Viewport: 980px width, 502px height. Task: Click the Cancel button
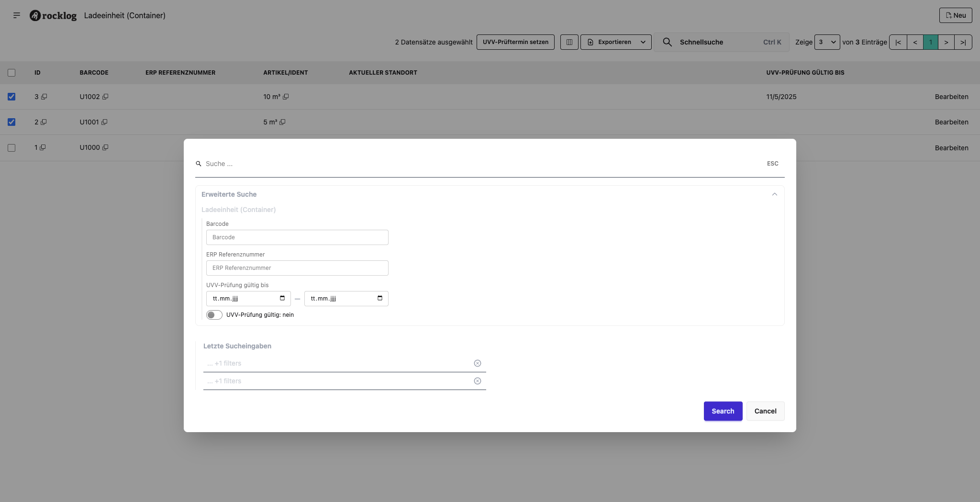pos(766,411)
